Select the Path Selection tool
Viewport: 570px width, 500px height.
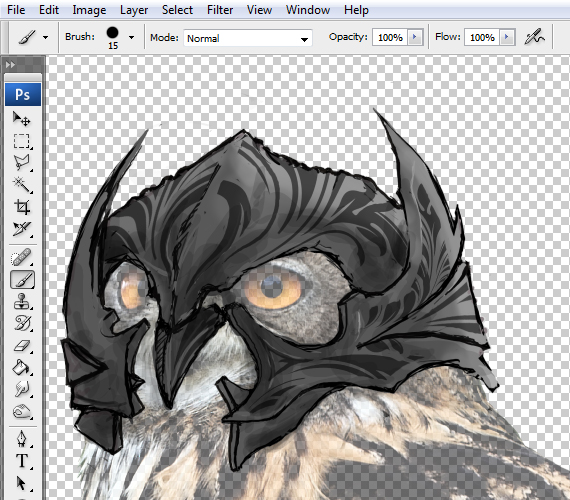22,484
